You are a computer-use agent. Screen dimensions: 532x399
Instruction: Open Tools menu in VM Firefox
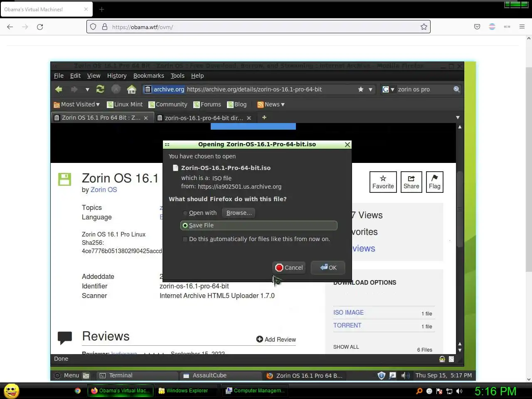(x=177, y=76)
